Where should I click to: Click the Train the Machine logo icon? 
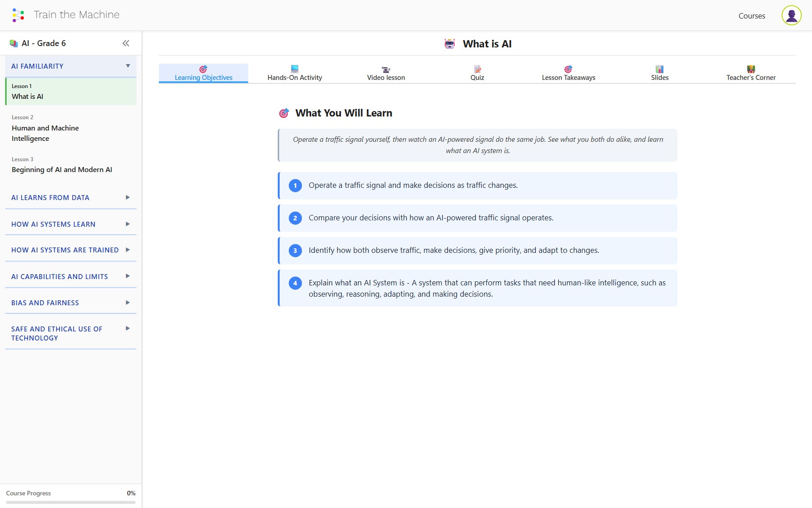(18, 15)
